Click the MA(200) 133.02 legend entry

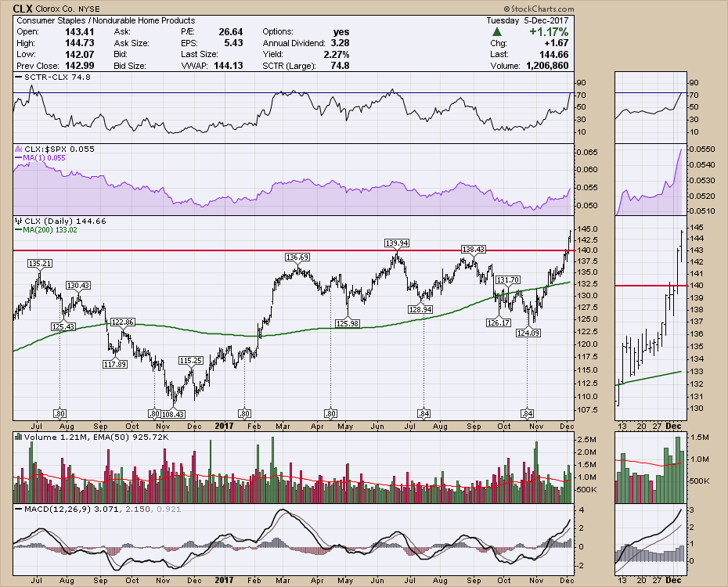[46, 229]
